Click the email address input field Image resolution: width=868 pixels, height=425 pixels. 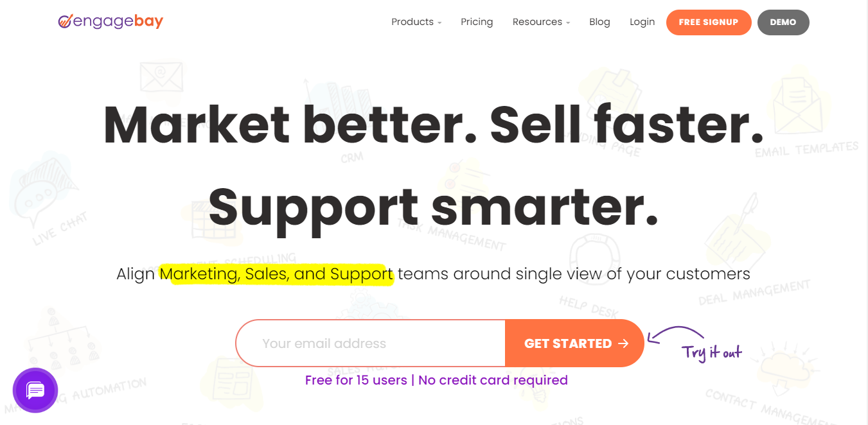[369, 343]
